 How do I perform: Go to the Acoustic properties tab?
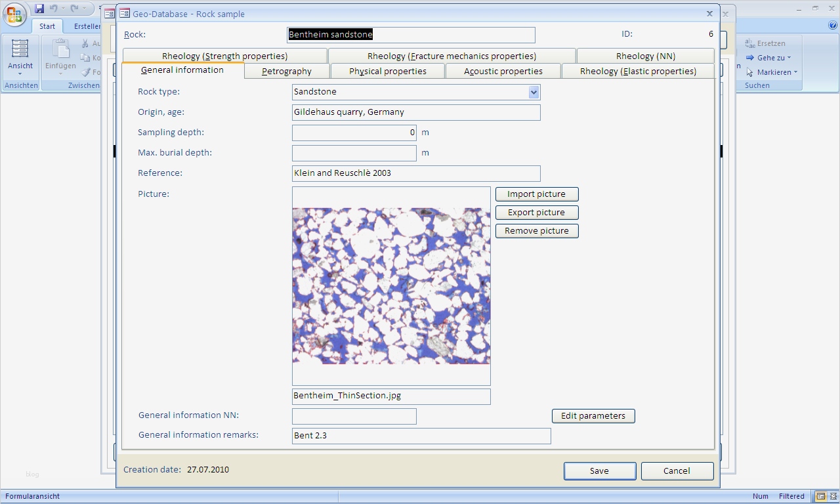[503, 72]
